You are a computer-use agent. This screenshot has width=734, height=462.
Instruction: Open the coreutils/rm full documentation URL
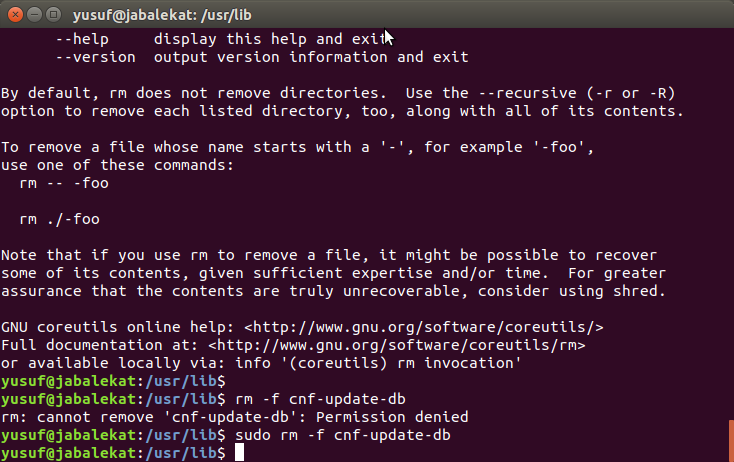coord(396,345)
